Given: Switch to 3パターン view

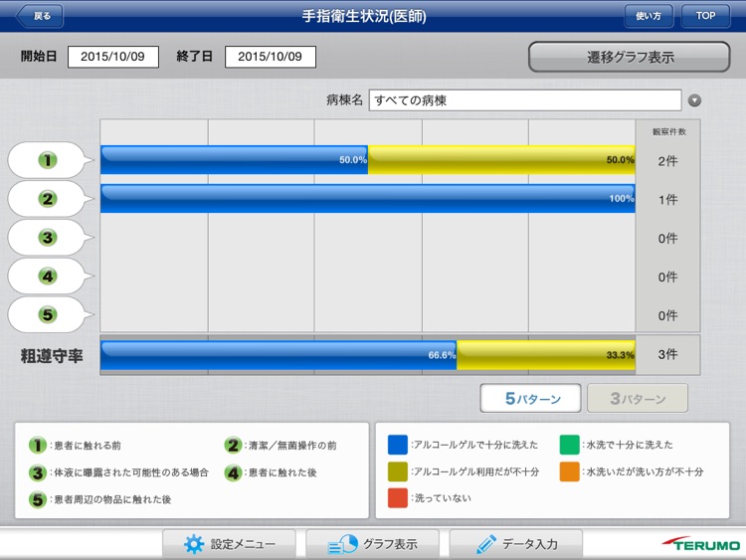Looking at the screenshot, I should click(x=638, y=398).
